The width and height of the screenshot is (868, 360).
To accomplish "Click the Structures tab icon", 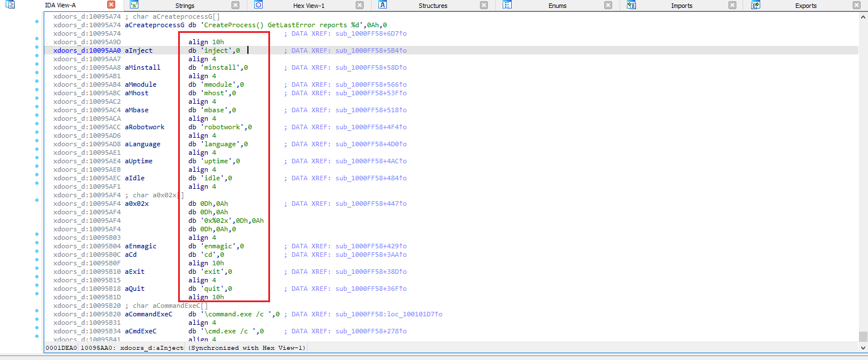I will [x=382, y=5].
